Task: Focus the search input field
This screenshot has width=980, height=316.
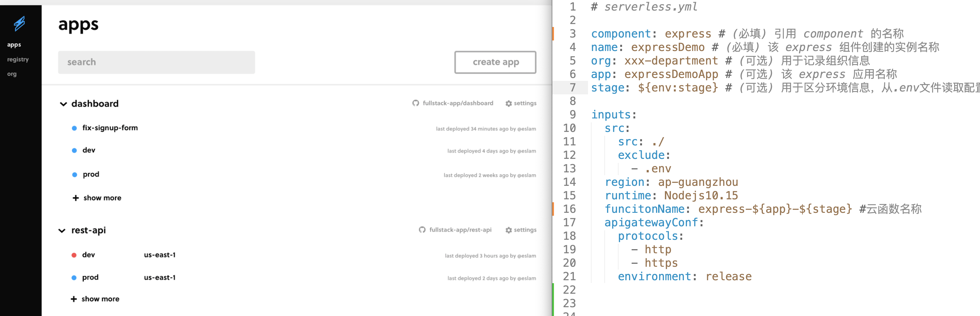Action: (156, 62)
